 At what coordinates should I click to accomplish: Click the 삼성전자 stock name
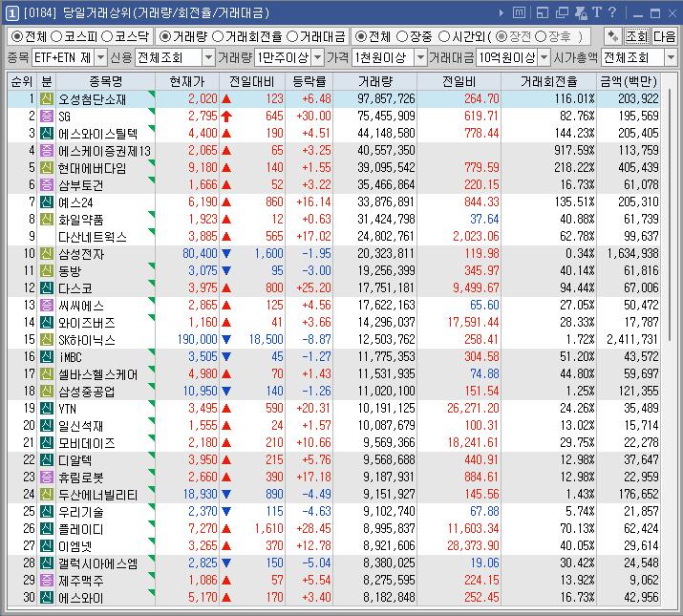point(81,254)
